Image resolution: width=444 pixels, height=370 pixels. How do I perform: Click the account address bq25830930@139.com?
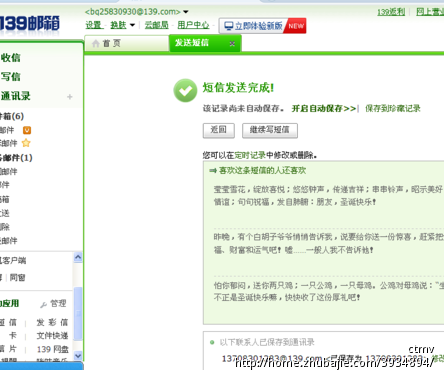click(x=132, y=12)
